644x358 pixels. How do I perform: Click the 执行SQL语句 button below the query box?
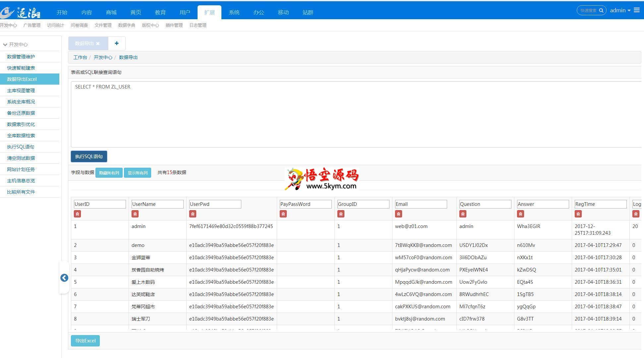(x=89, y=156)
